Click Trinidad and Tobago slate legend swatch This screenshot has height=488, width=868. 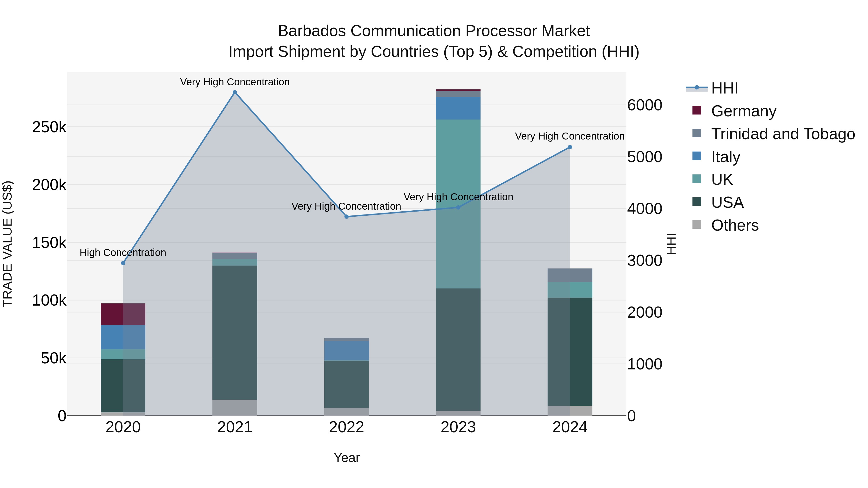(697, 133)
